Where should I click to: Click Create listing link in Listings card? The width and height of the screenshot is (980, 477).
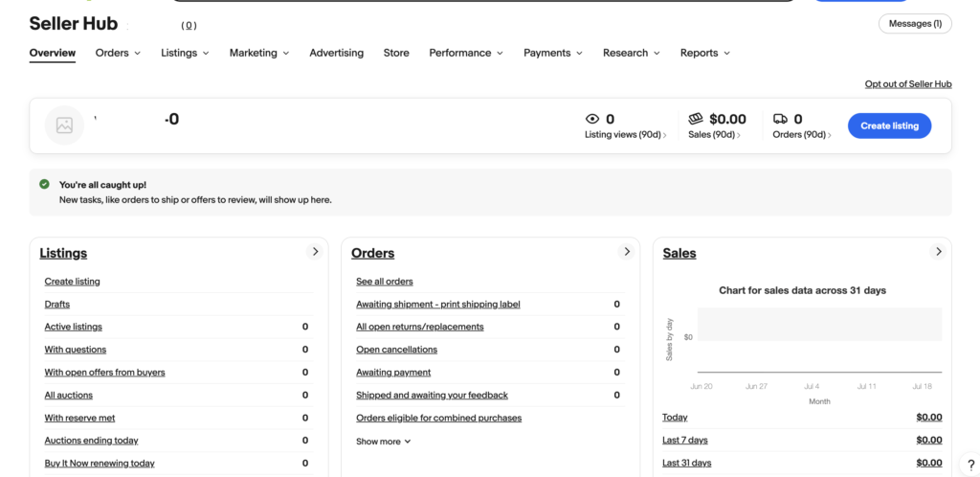click(x=72, y=282)
